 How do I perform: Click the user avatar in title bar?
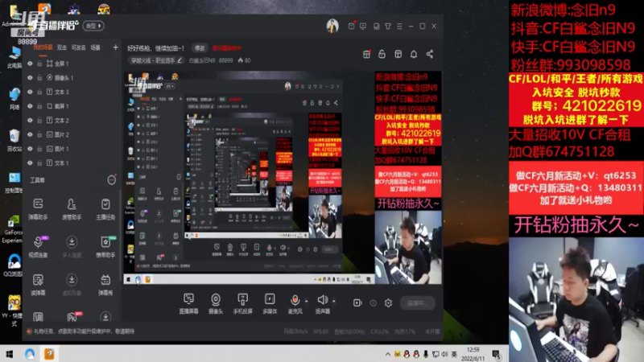[332, 26]
